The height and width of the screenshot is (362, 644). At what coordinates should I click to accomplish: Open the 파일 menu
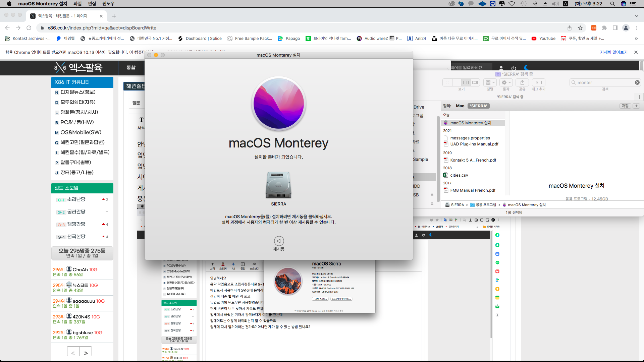point(77,4)
